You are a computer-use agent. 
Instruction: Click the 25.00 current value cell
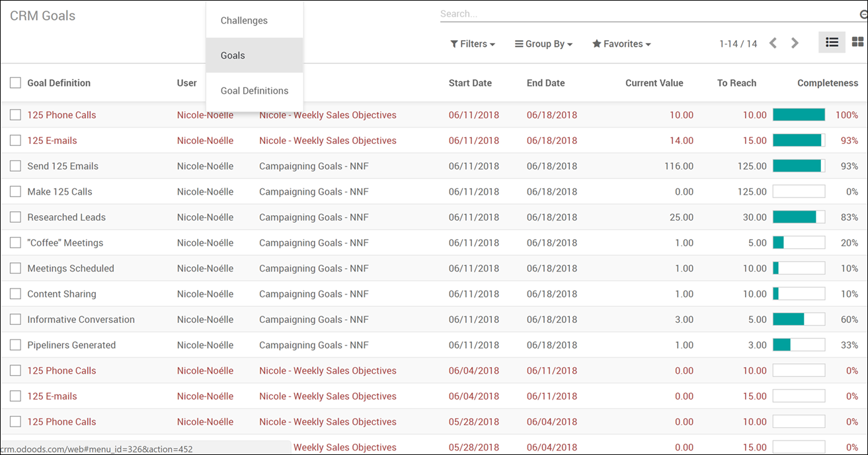(682, 217)
